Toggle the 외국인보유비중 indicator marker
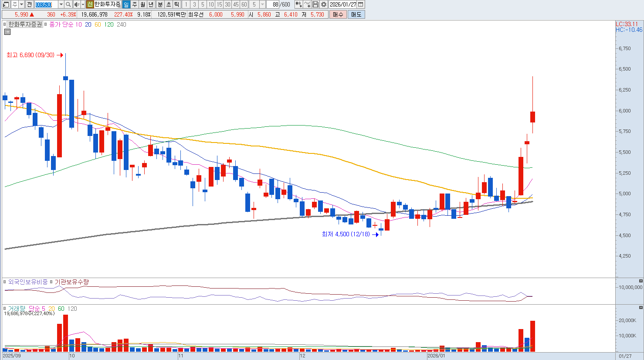Screen dimensions: 644x360 click(5, 282)
